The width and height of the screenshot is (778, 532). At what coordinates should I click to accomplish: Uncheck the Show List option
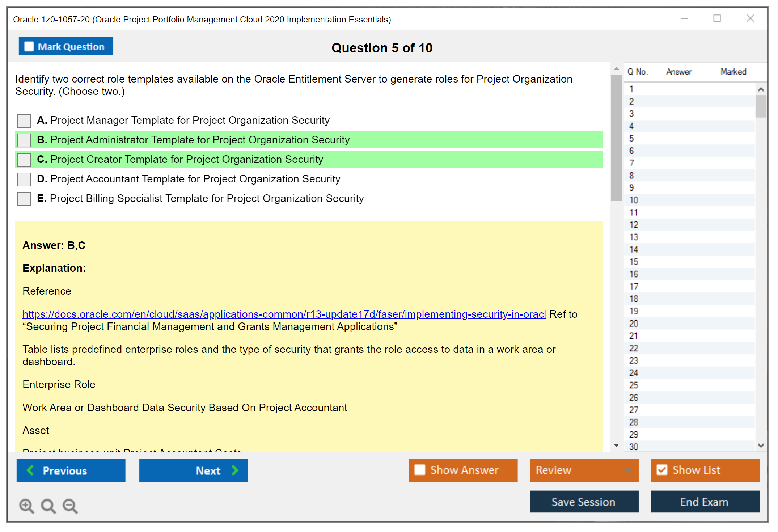662,470
